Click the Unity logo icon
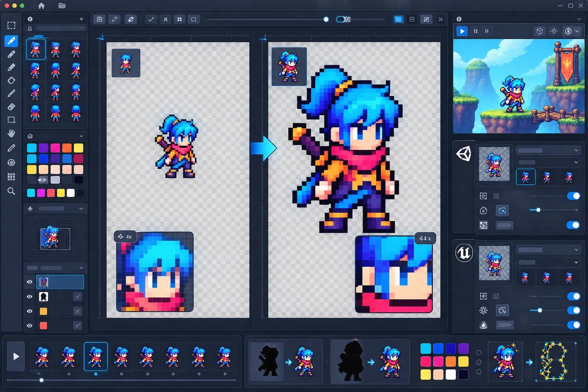The width and height of the screenshot is (588, 392). click(x=464, y=154)
